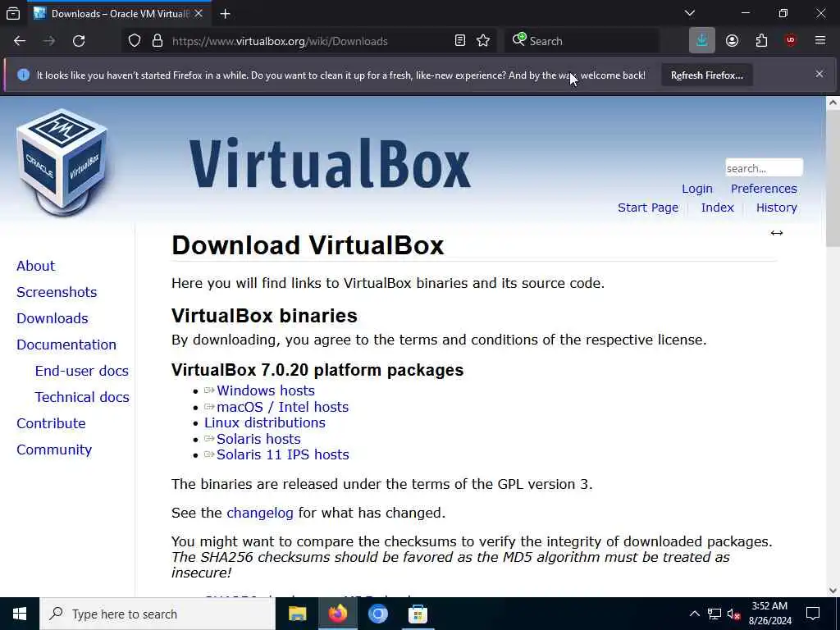Click the width toggle arrow icon
The image size is (840, 630).
776,233
